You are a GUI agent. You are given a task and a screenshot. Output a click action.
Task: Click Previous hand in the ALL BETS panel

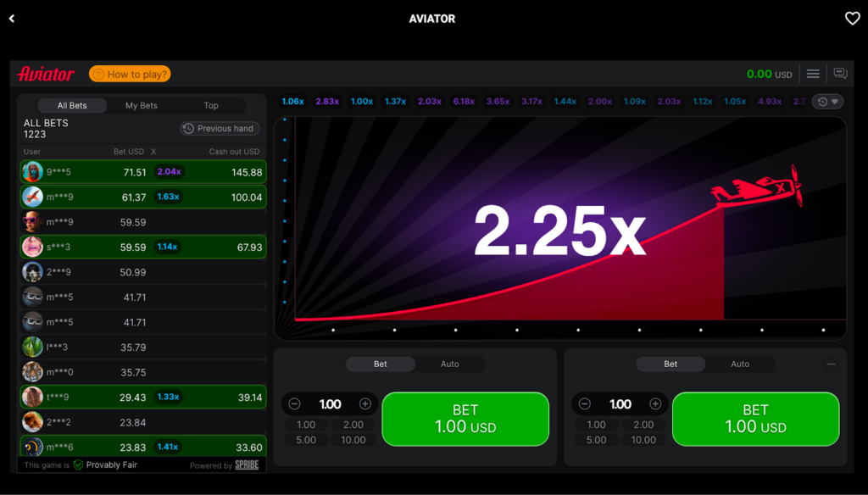coord(219,128)
